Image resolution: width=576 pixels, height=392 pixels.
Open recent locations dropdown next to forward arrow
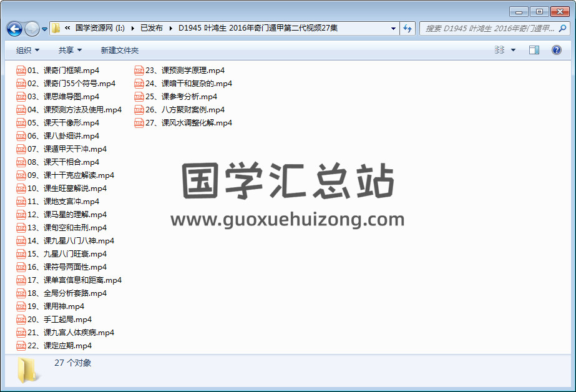click(44, 29)
